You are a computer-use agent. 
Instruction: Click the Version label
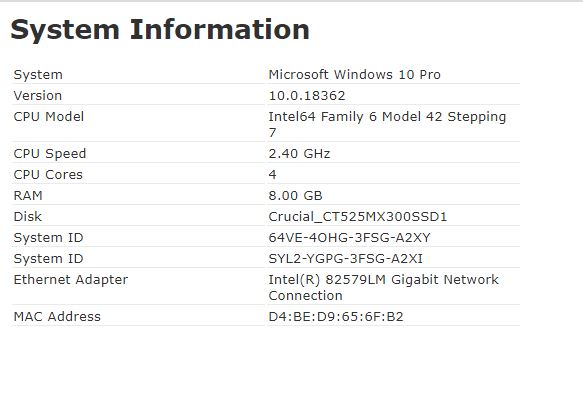tap(38, 96)
